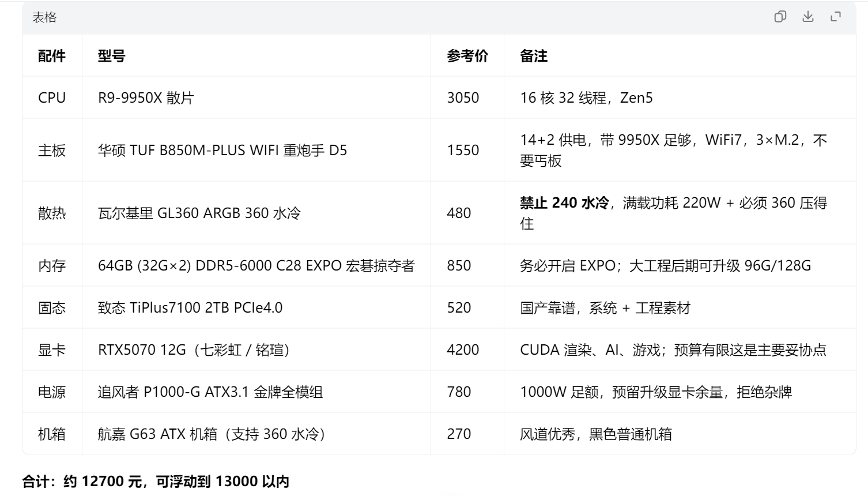The width and height of the screenshot is (868, 496).
Task: Select the '风道优秀，黑色普通机箱' note
Action: point(596,434)
